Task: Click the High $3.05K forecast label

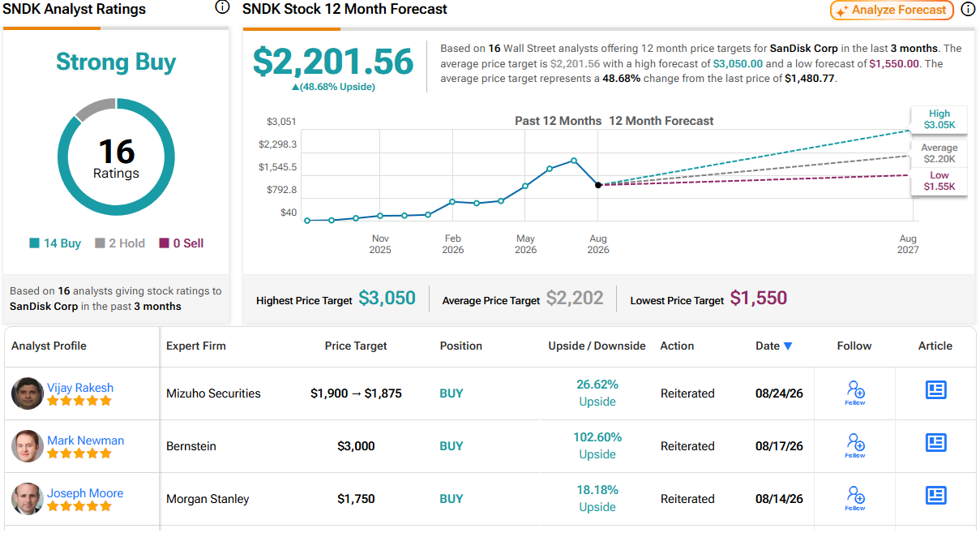Action: (939, 120)
